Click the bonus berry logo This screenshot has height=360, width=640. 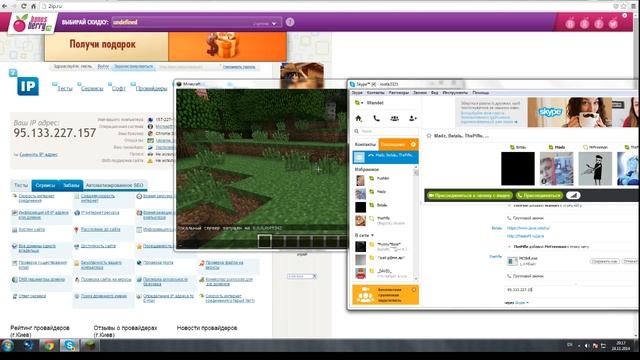33,24
